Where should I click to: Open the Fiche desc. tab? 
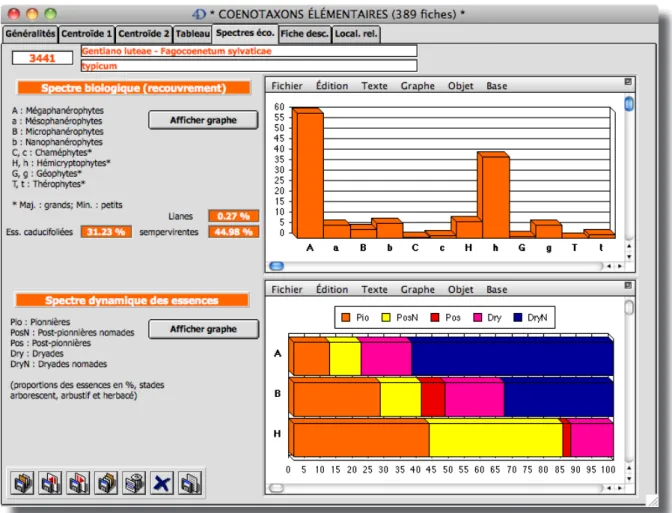pos(304,34)
